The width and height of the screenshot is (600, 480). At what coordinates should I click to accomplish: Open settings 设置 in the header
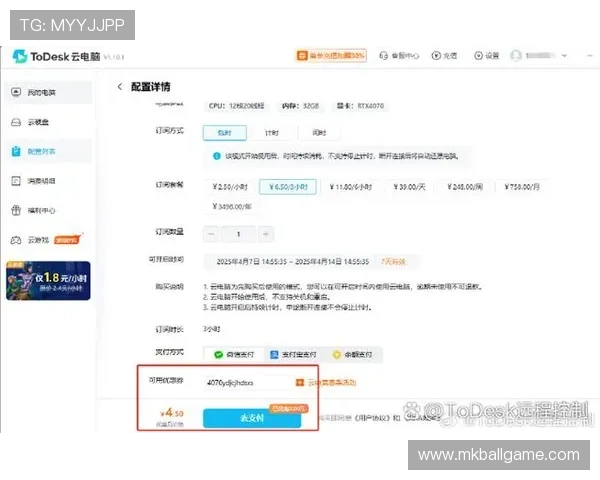(486, 56)
